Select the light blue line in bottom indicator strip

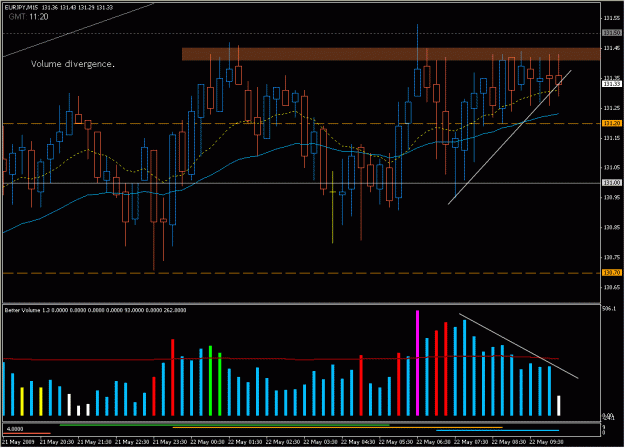click(497, 430)
